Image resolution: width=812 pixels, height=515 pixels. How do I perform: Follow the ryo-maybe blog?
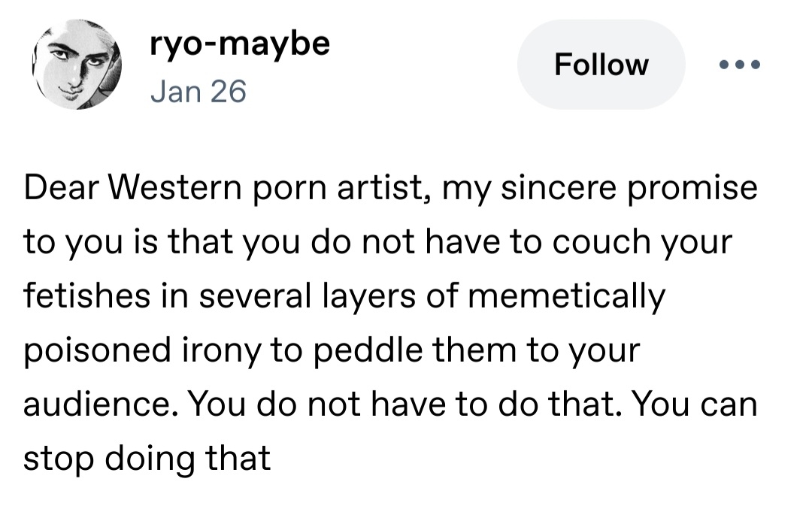pyautogui.click(x=601, y=65)
